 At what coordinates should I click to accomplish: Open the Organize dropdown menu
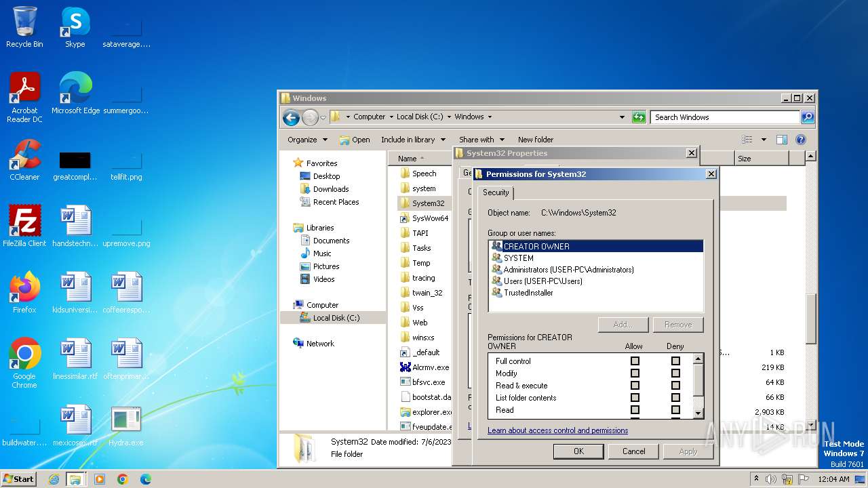[307, 140]
